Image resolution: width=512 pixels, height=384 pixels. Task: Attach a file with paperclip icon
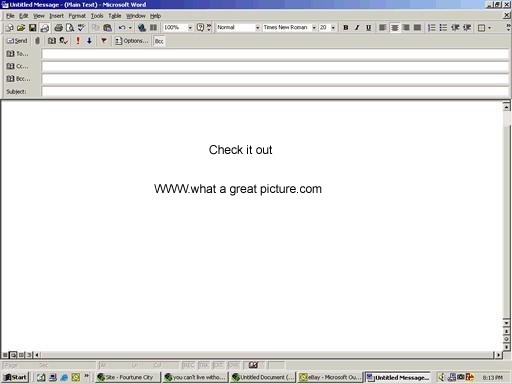click(x=37, y=41)
